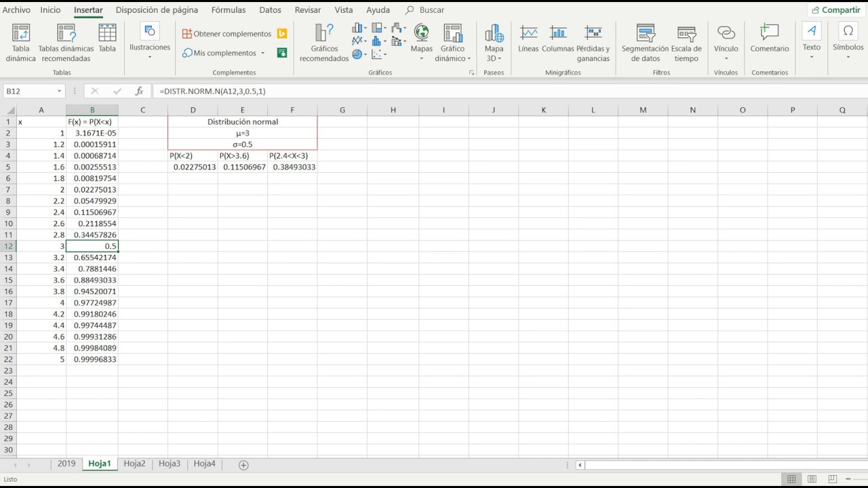Insert an Escala de tiempo timeline
The width and height of the screenshot is (868, 488).
[x=686, y=43]
